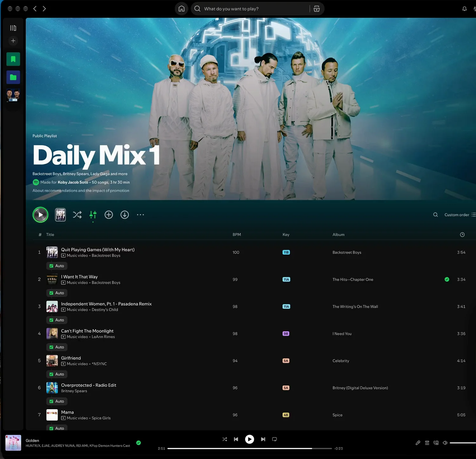Viewport: 476px width, 459px height.
Task: Search within the playlist using magnifier icon
Action: click(x=435, y=215)
